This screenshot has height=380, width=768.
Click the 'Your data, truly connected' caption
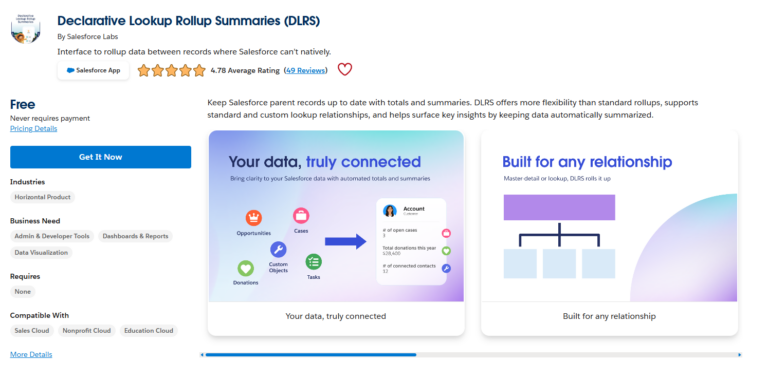click(x=336, y=316)
